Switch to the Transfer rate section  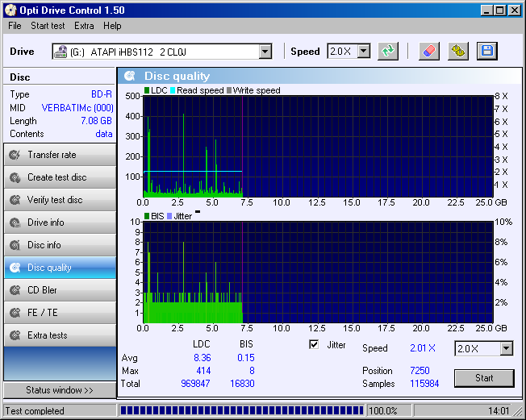point(60,155)
